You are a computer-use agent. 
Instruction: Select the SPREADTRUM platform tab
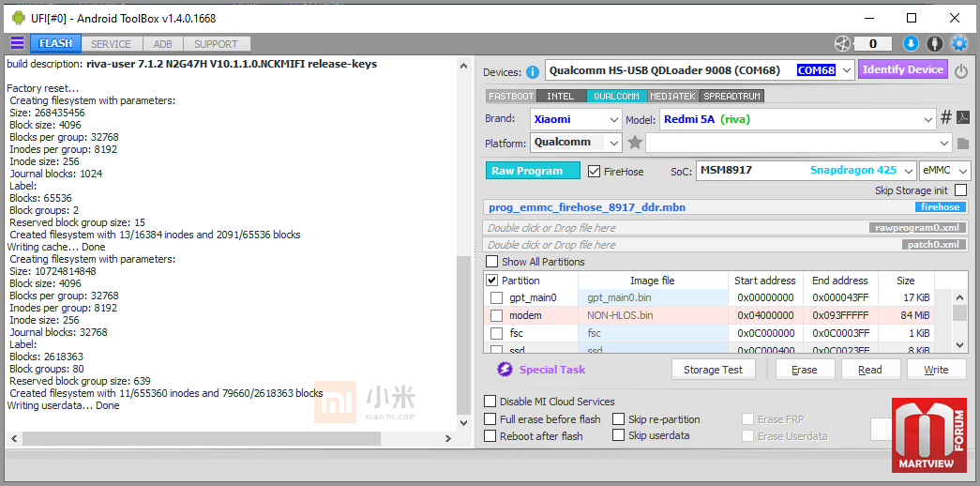click(x=731, y=97)
